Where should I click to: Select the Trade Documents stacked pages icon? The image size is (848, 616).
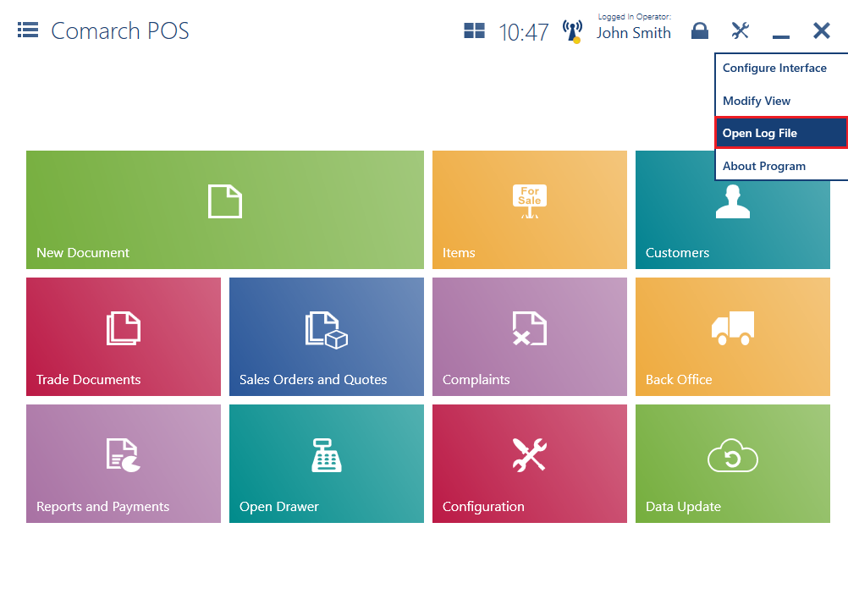click(x=123, y=328)
